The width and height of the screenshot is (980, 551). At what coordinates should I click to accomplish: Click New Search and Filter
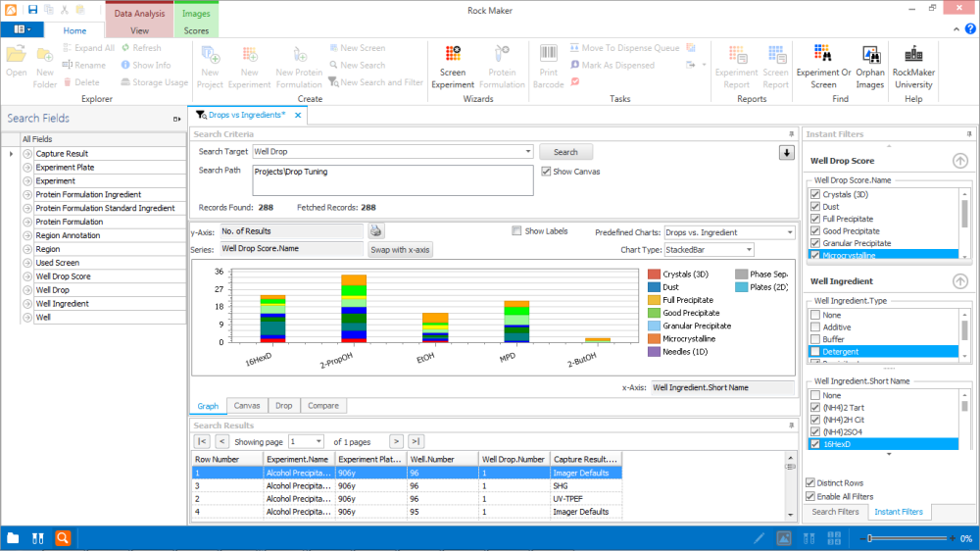click(375, 82)
